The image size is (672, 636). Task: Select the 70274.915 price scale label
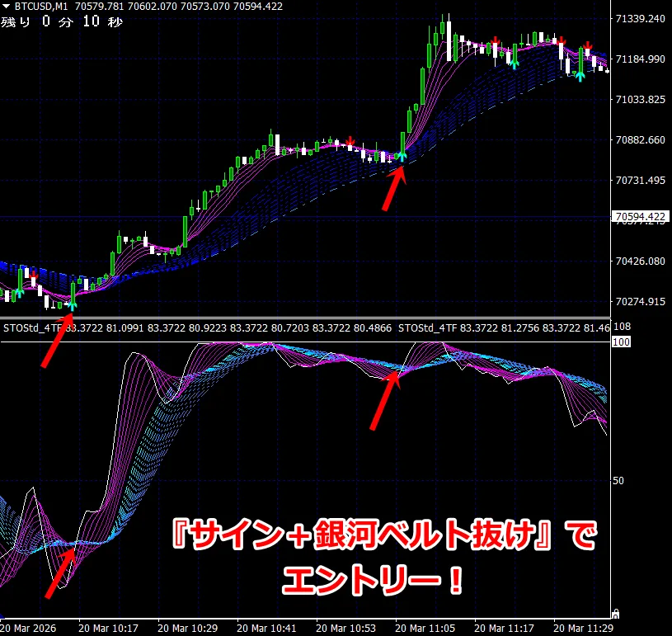coord(641,301)
